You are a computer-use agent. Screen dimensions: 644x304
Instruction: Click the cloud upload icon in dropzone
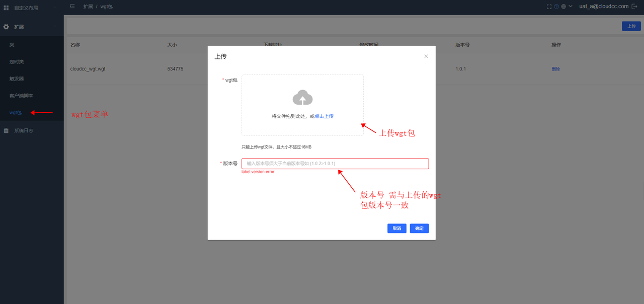click(x=302, y=98)
